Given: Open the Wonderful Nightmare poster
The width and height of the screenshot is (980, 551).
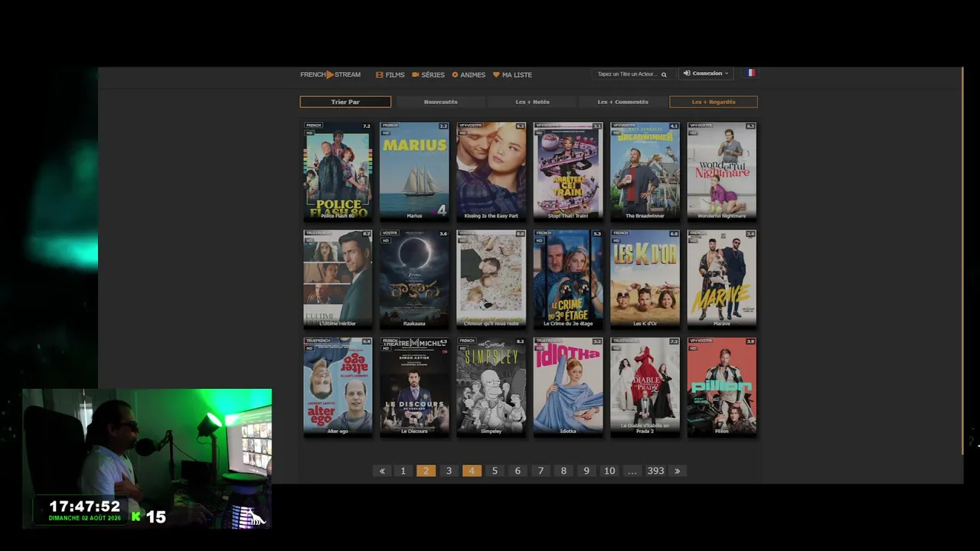Looking at the screenshot, I should (722, 171).
